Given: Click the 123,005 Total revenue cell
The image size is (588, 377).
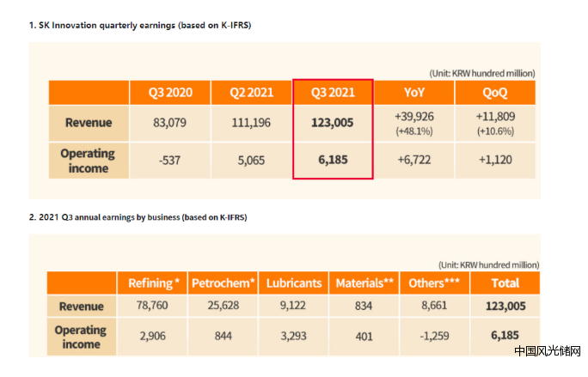Looking at the screenshot, I should tap(505, 307).
